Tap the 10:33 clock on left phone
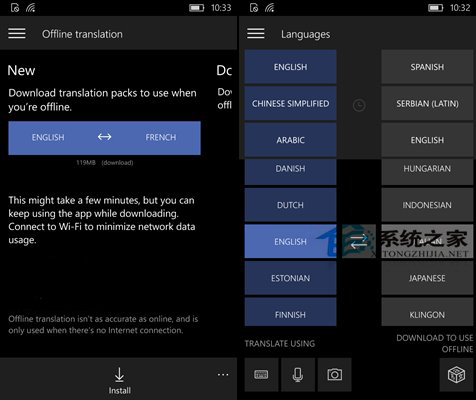 (x=221, y=8)
